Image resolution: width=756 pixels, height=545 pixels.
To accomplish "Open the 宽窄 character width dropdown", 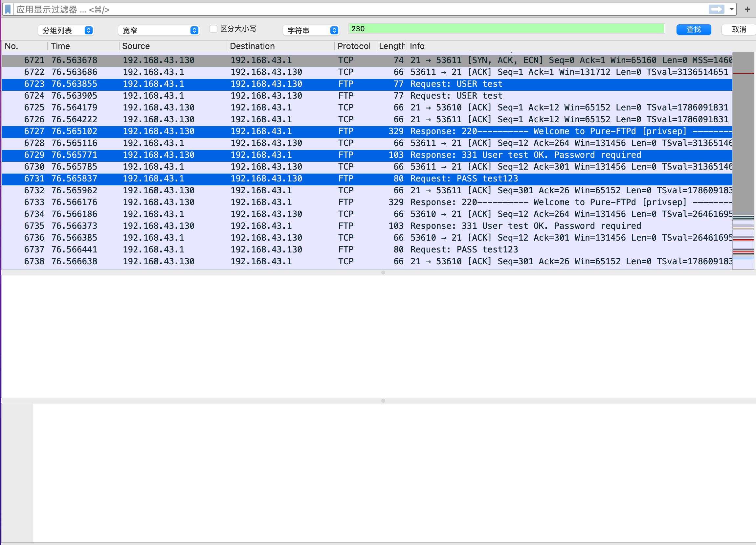I will coord(159,30).
